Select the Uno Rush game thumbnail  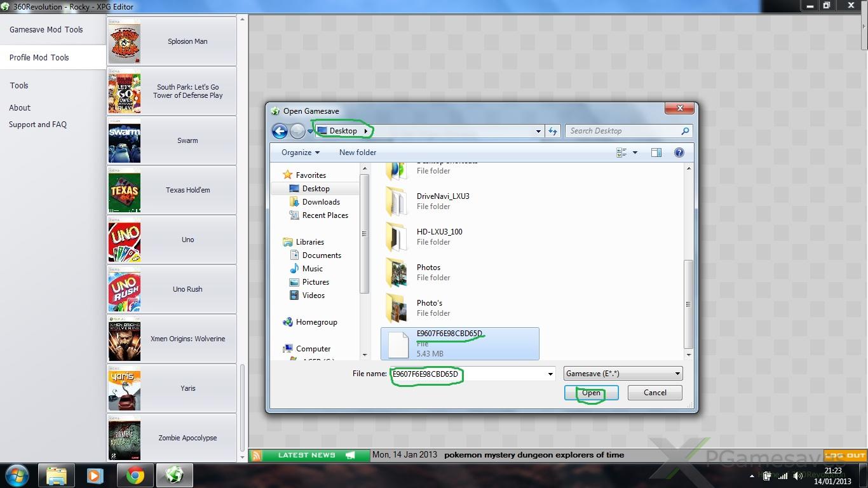pos(125,289)
